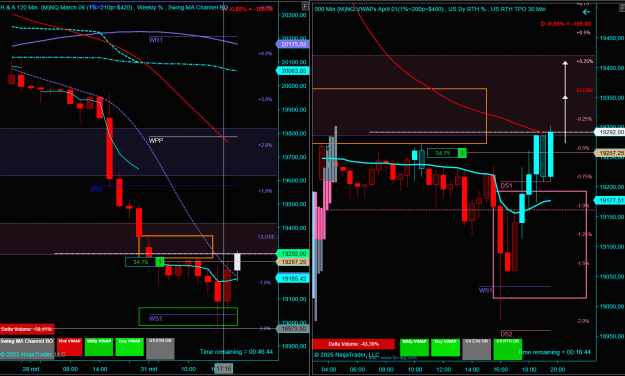This screenshot has width=625, height=376.
Task: Click Delta Volume -43,39% label in right chart
Action: (353, 344)
